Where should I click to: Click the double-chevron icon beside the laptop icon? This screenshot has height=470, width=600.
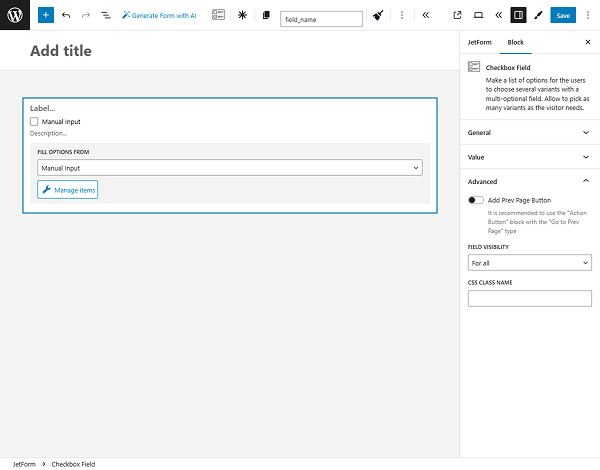[x=498, y=15]
